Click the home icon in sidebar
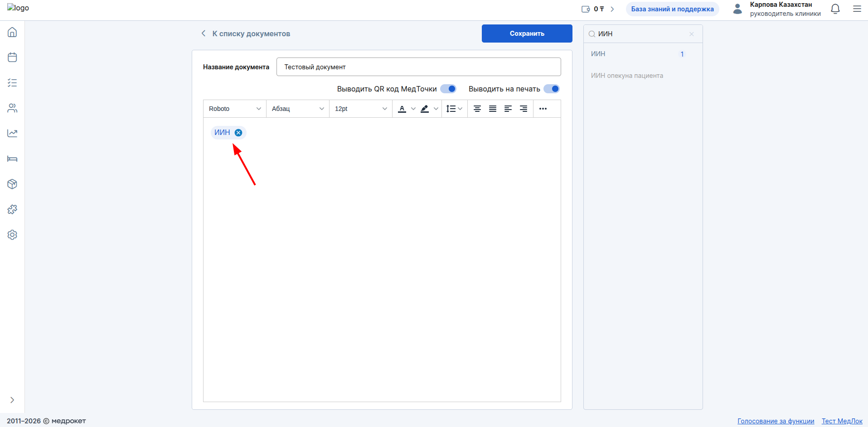The height and width of the screenshot is (427, 868). [x=12, y=32]
